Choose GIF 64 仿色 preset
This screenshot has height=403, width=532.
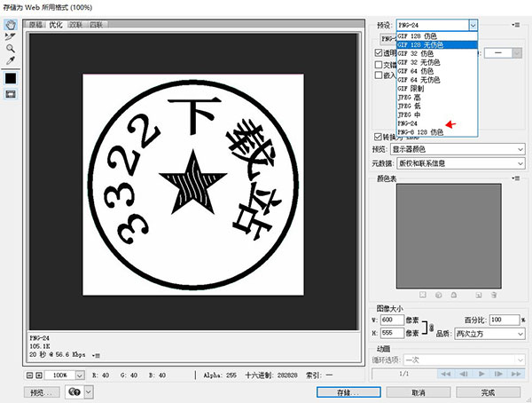coord(437,71)
